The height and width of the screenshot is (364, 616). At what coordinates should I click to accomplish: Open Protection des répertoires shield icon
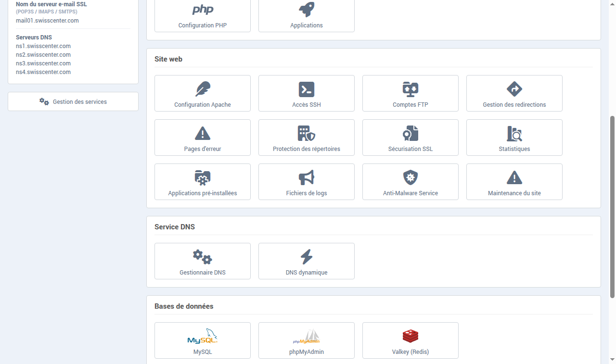pyautogui.click(x=307, y=133)
